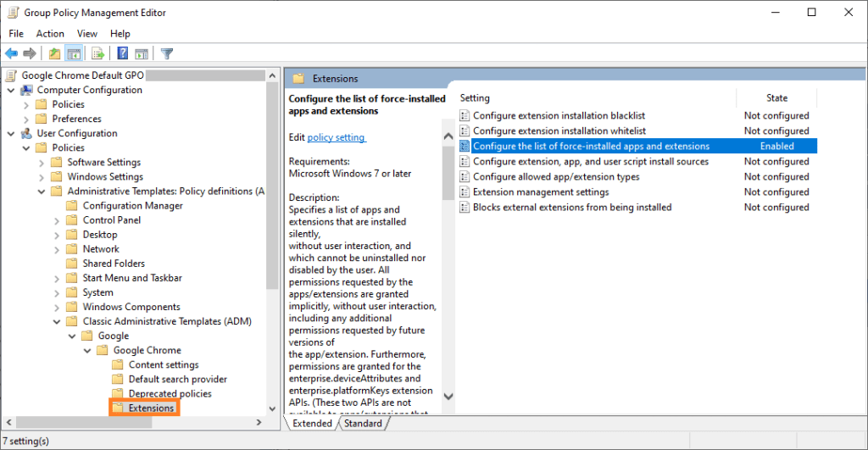Click folder icon next to Windows Components
Screen dimensions: 868x450
(x=72, y=307)
